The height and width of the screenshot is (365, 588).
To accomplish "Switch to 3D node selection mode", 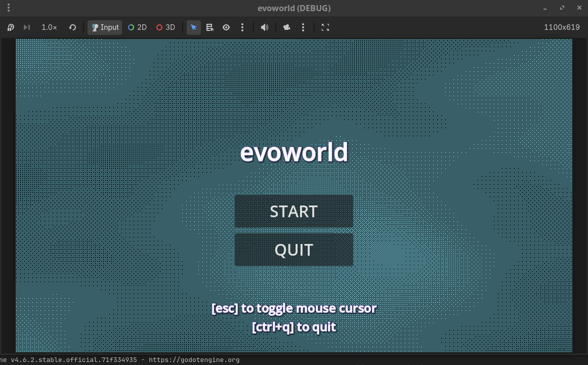I will (166, 27).
